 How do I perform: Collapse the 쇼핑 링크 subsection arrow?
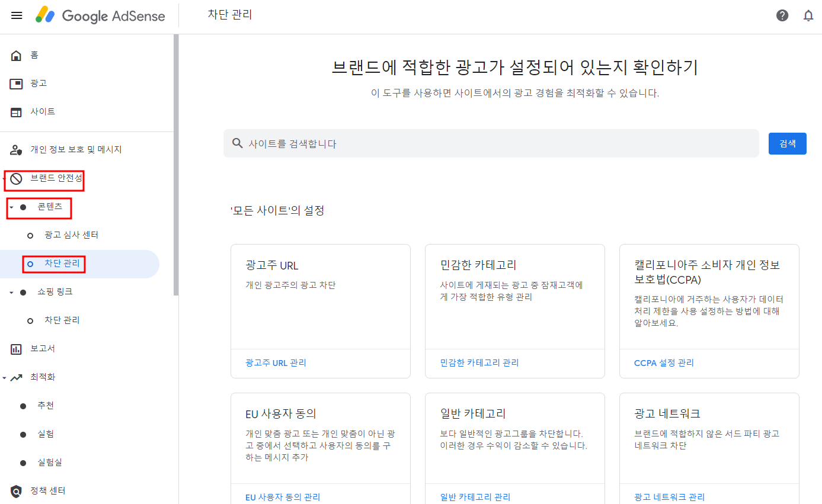click(12, 293)
